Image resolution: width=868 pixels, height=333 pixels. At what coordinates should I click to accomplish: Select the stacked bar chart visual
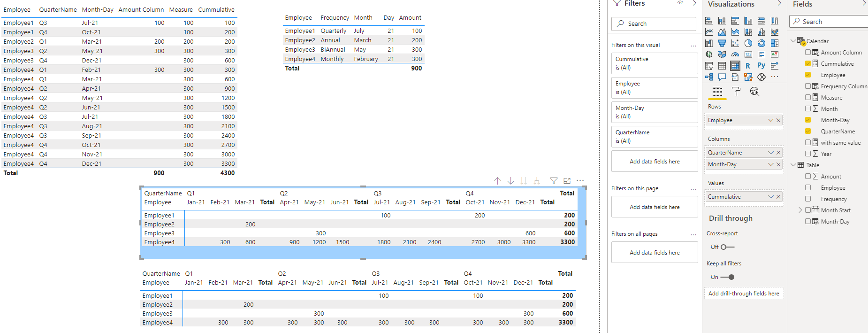click(709, 21)
